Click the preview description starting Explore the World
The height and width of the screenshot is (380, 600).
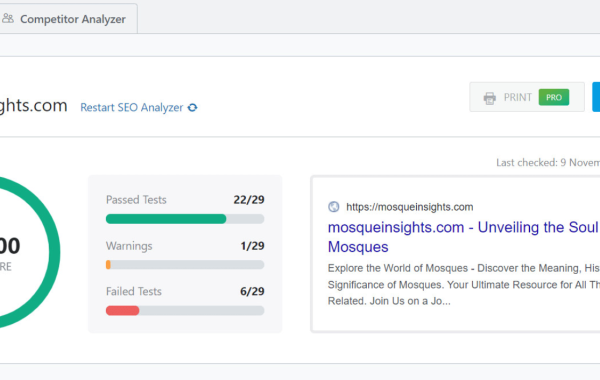click(x=464, y=284)
